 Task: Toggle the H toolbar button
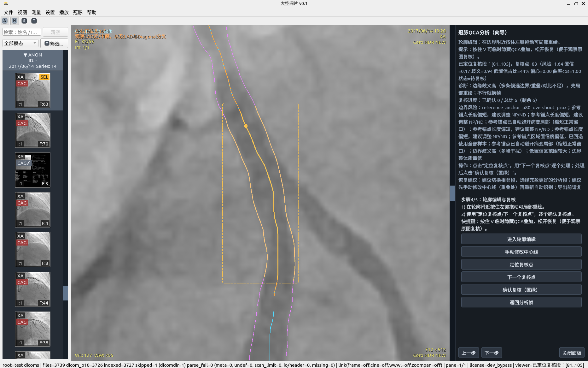[15, 21]
